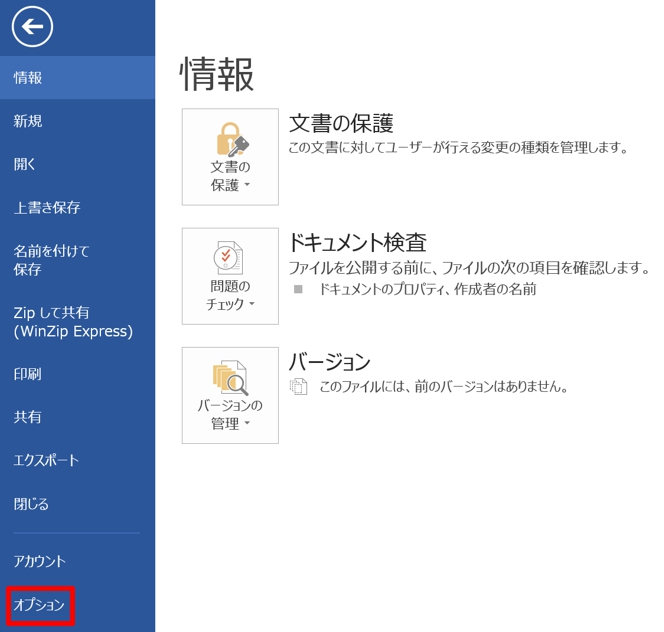Go to 印刷 in the sidebar
This screenshot has width=664, height=632.
[77, 374]
